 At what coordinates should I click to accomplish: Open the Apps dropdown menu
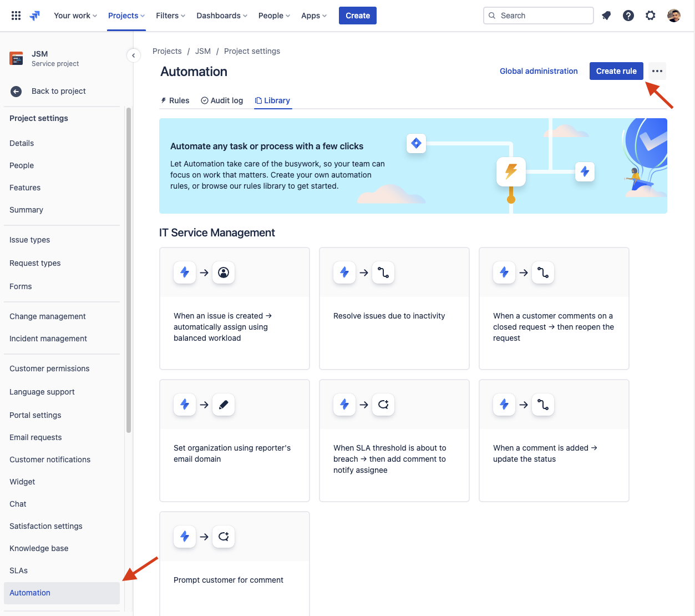[x=313, y=16]
